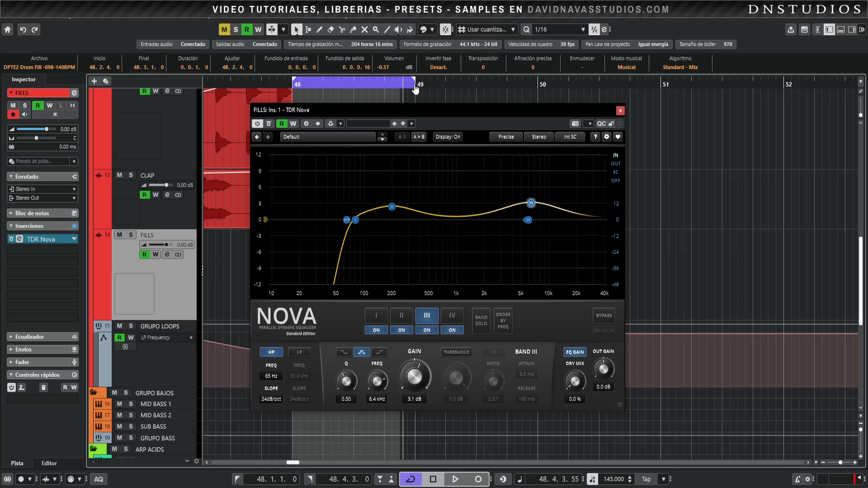Disable the HP high-pass filter
Viewport: 868px width, 488px height.
point(271,352)
